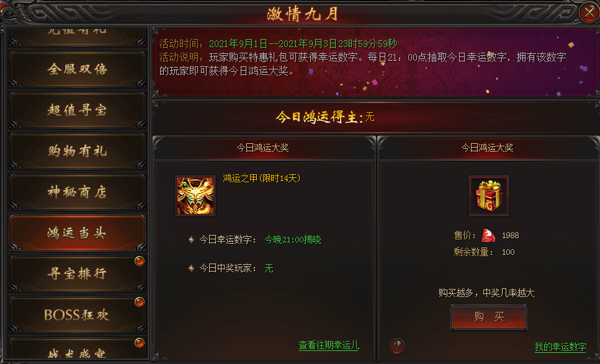Open the 我的幸运数字 link
The width and height of the screenshot is (600, 364).
560,347
